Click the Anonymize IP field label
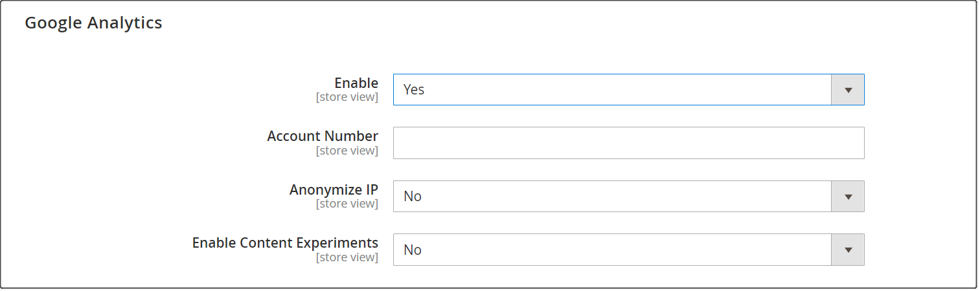Image resolution: width=980 pixels, height=291 pixels. coord(334,190)
